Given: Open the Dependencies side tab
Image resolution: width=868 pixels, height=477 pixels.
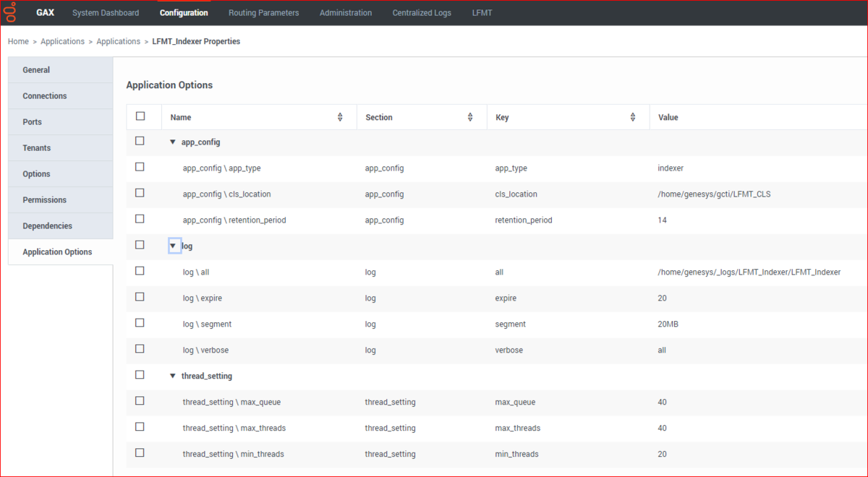Looking at the screenshot, I should (x=61, y=226).
